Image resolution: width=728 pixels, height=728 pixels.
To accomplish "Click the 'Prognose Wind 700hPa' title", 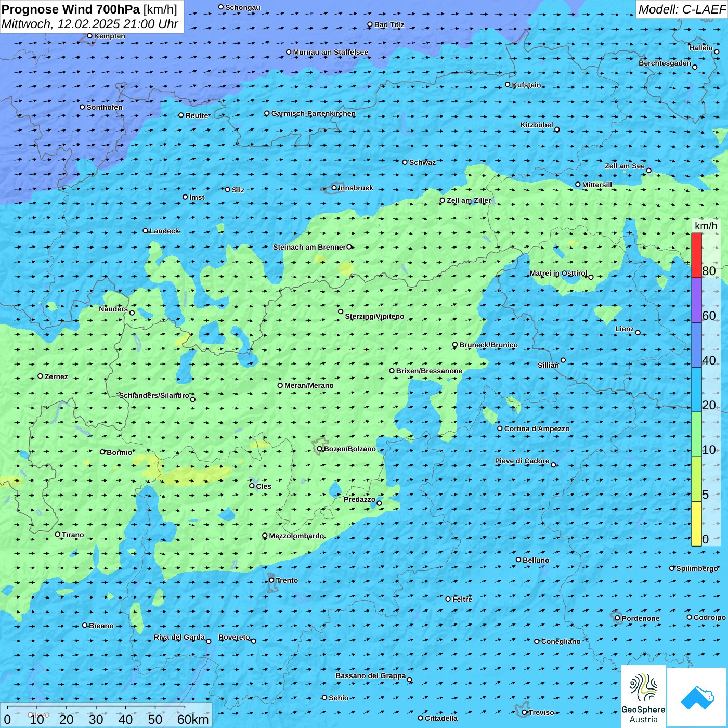I will 71,9.
